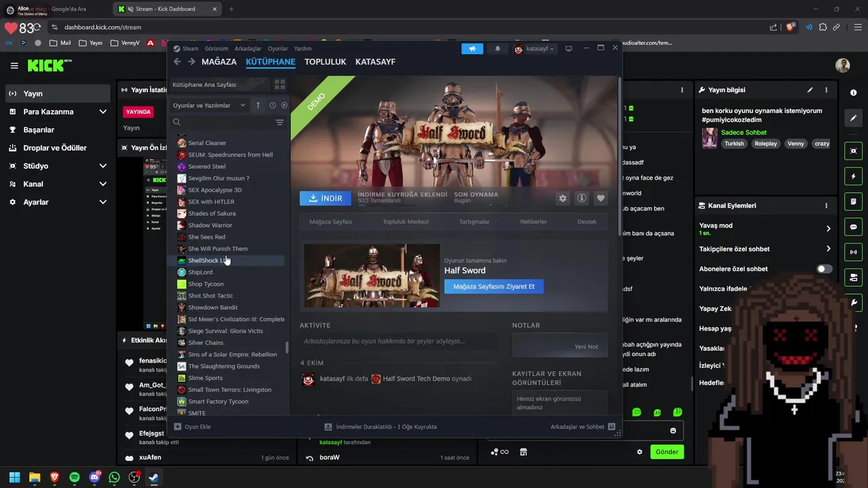The image size is (868, 488).
Task: Open Discord from taskbar
Action: click(94, 477)
